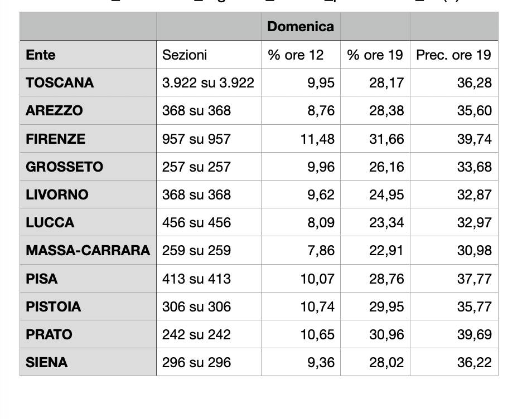Click the MASSA-CARRARA row label
Screen dimensions: 532x419
pos(88,250)
